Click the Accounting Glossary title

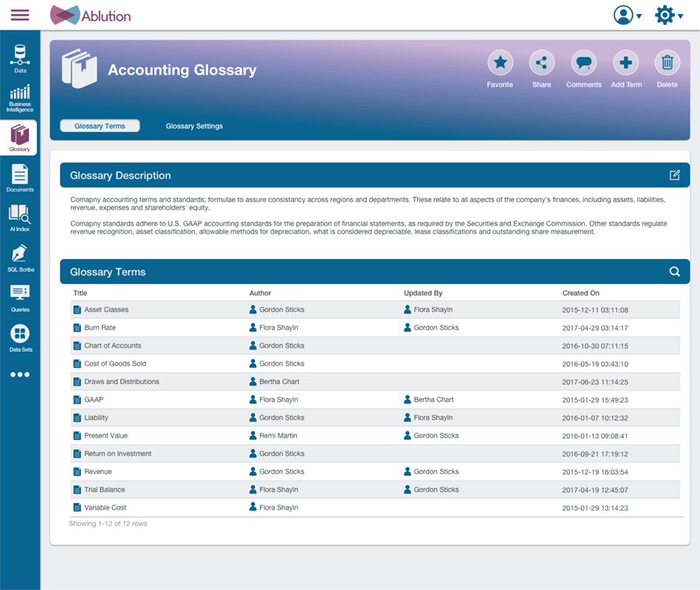pyautogui.click(x=182, y=70)
